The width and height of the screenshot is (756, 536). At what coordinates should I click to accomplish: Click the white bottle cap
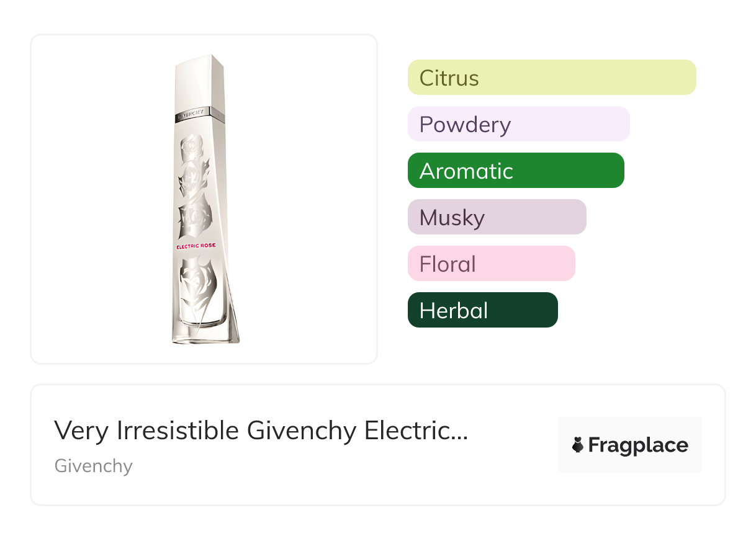point(200,81)
